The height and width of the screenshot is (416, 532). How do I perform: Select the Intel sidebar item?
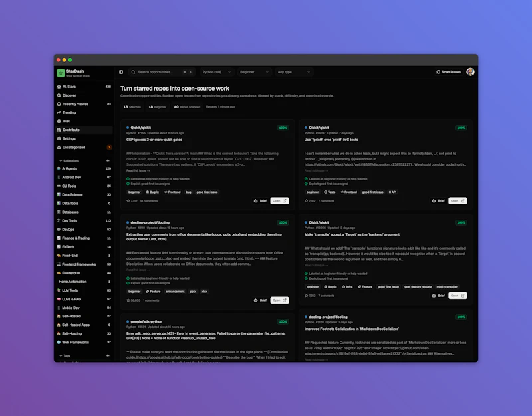pyautogui.click(x=84, y=121)
